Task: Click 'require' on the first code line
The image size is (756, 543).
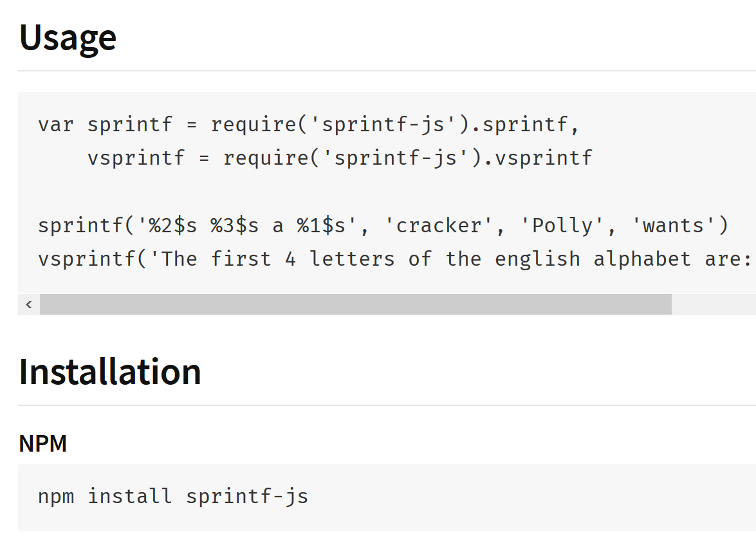Action: click(254, 124)
